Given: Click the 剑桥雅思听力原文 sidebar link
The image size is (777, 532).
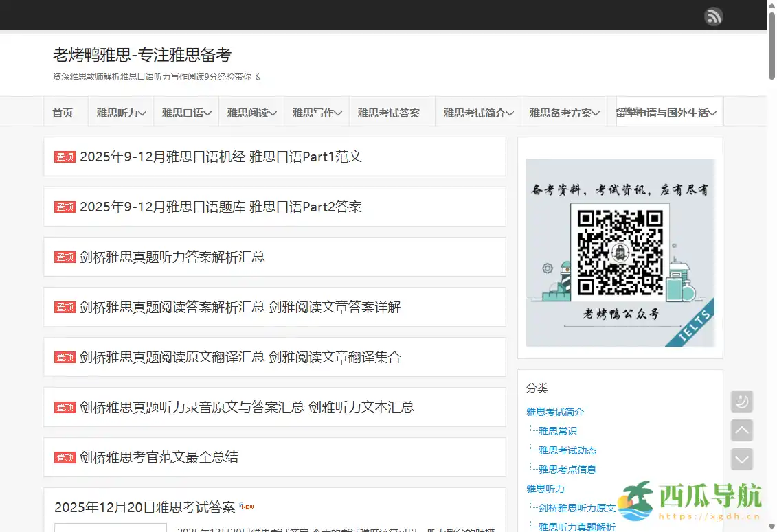Looking at the screenshot, I should (576, 508).
